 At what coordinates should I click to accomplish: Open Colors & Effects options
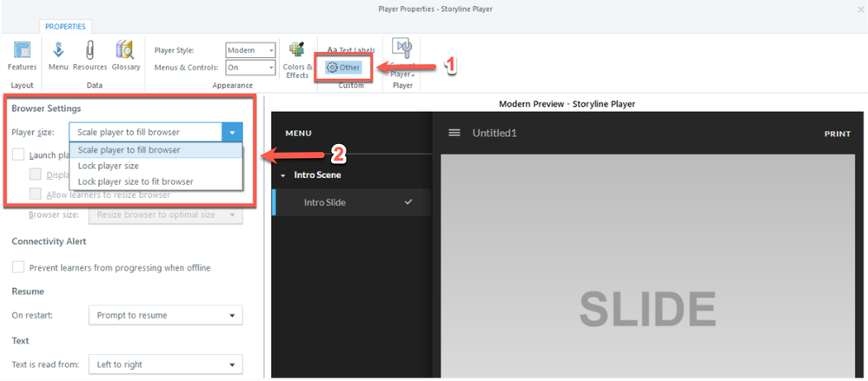297,60
